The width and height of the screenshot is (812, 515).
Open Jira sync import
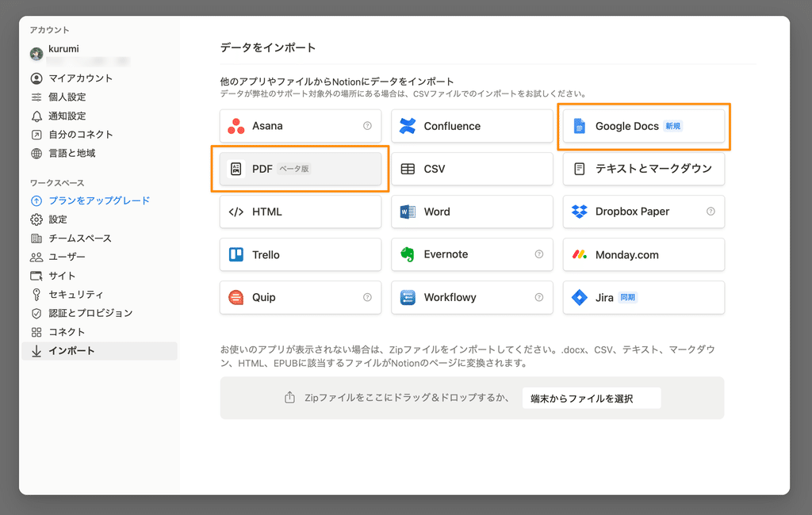(x=644, y=298)
